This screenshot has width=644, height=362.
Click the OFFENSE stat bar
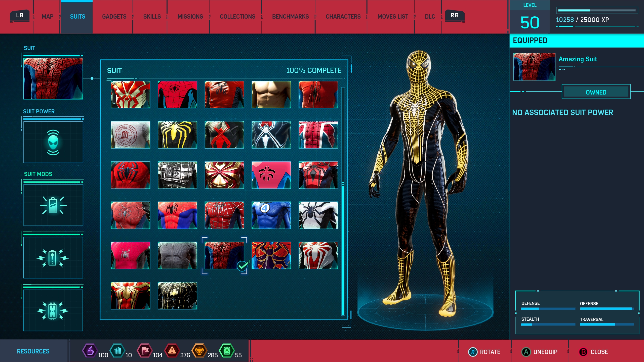click(x=607, y=309)
